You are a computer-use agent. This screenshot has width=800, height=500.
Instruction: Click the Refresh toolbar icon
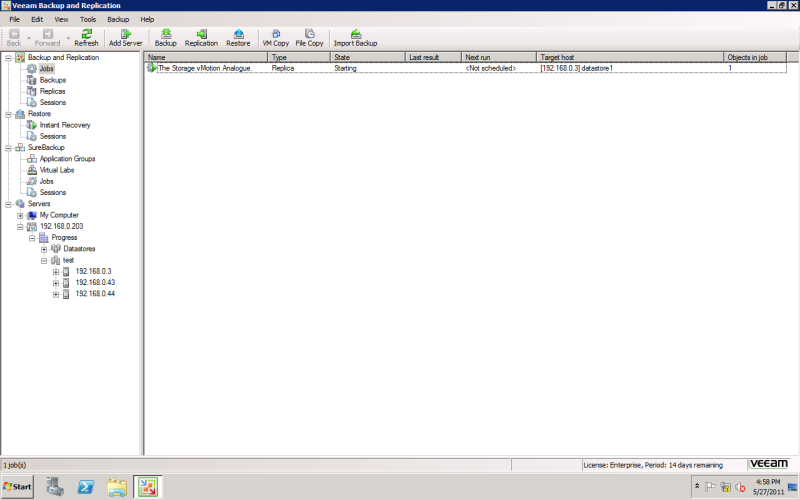(x=86, y=34)
